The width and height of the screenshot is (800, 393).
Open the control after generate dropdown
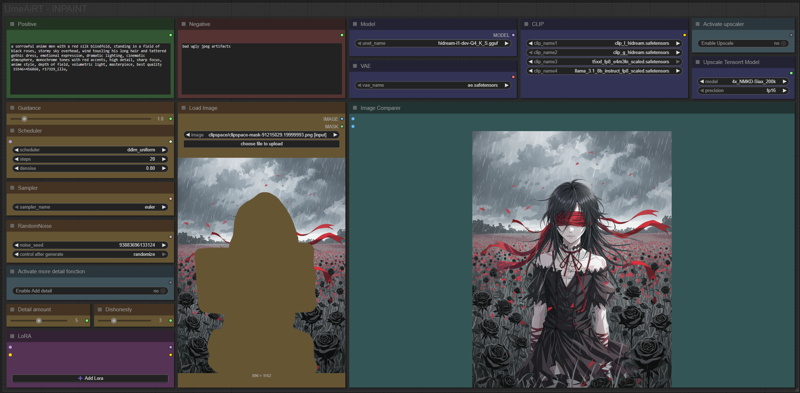[x=90, y=254]
